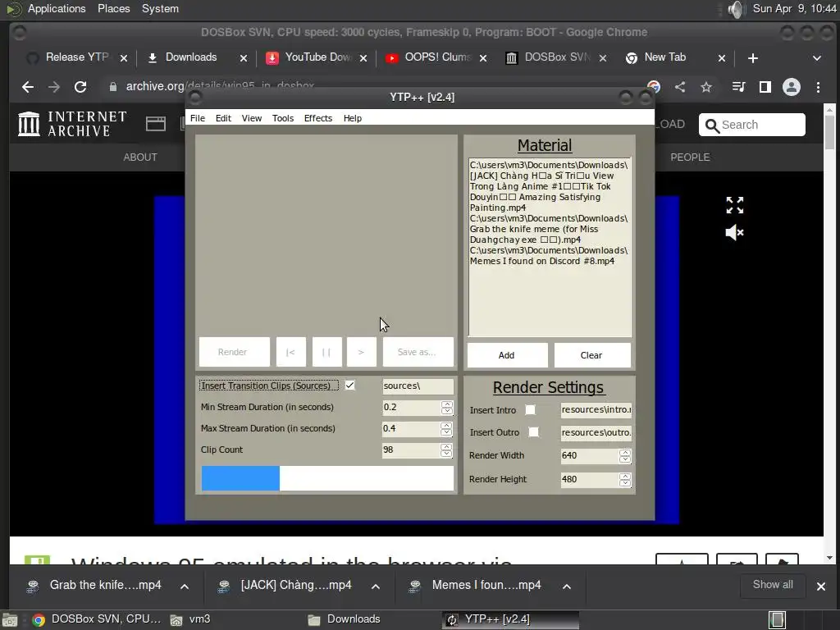Click the render progress bar
The image size is (840, 630).
[327, 478]
